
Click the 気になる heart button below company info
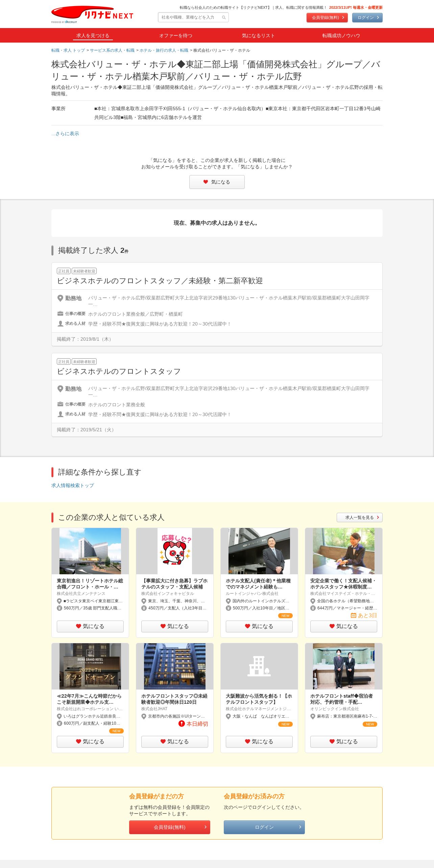tap(217, 182)
